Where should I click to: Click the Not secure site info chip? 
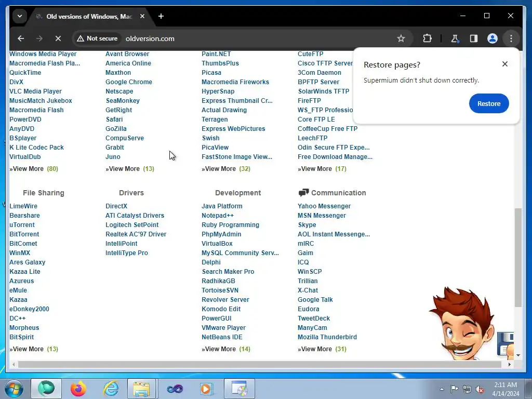(97, 38)
